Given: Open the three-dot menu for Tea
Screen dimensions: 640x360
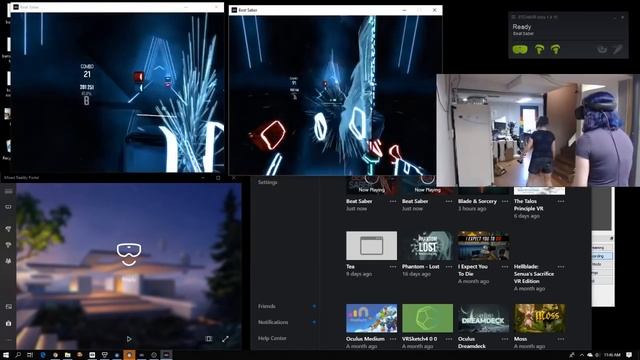Looking at the screenshot, I should click(393, 267).
